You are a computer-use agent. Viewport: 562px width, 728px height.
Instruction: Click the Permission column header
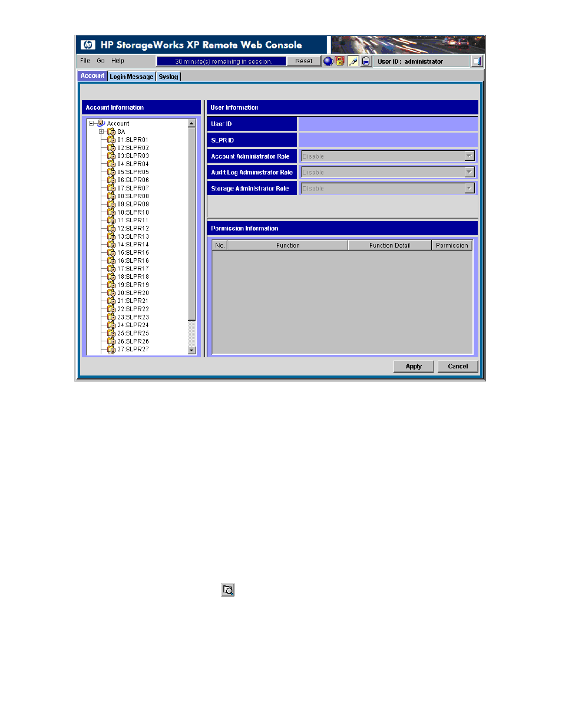click(452, 245)
